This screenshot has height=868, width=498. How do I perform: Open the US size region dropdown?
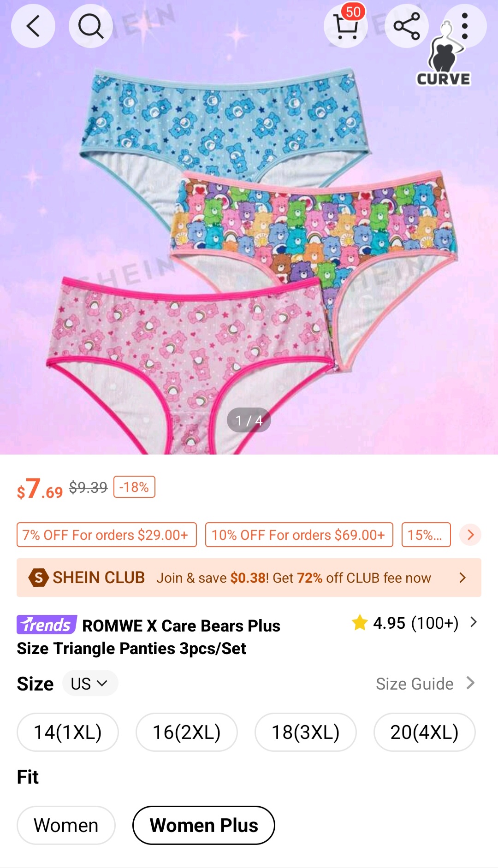[x=90, y=683]
